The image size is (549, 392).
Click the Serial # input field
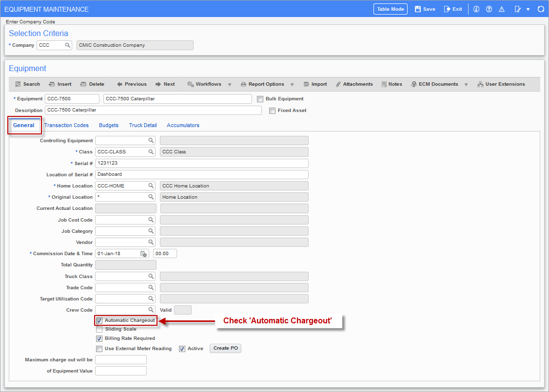tap(202, 163)
